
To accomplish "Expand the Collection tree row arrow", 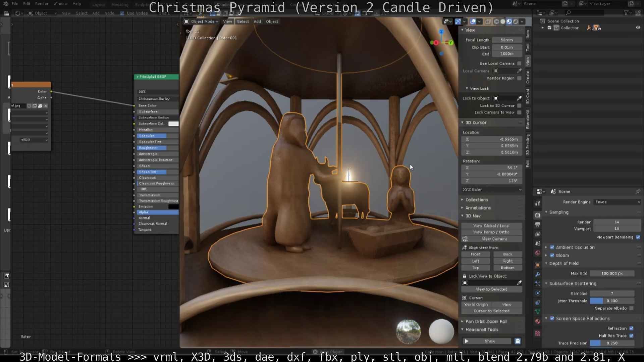I will (x=543, y=28).
